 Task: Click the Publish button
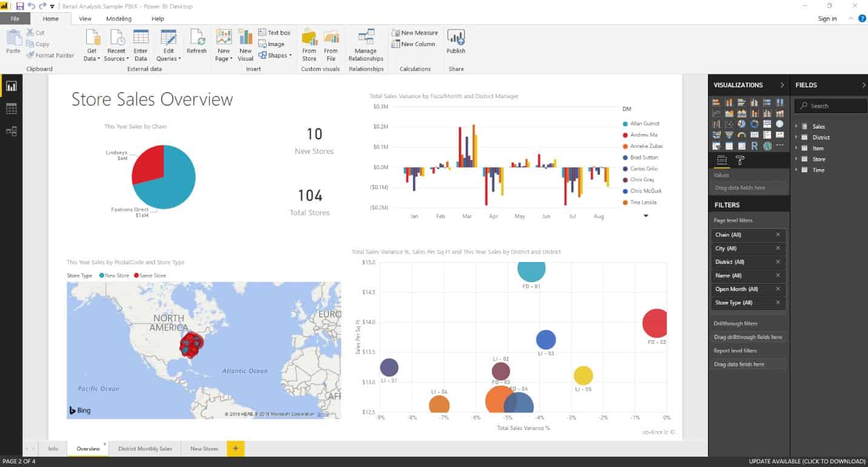coord(456,41)
